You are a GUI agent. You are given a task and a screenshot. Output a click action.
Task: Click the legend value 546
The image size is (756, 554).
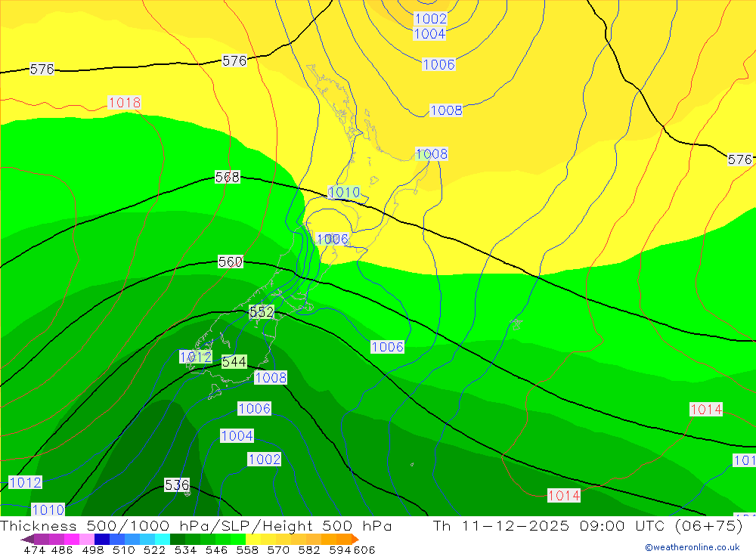(x=216, y=549)
